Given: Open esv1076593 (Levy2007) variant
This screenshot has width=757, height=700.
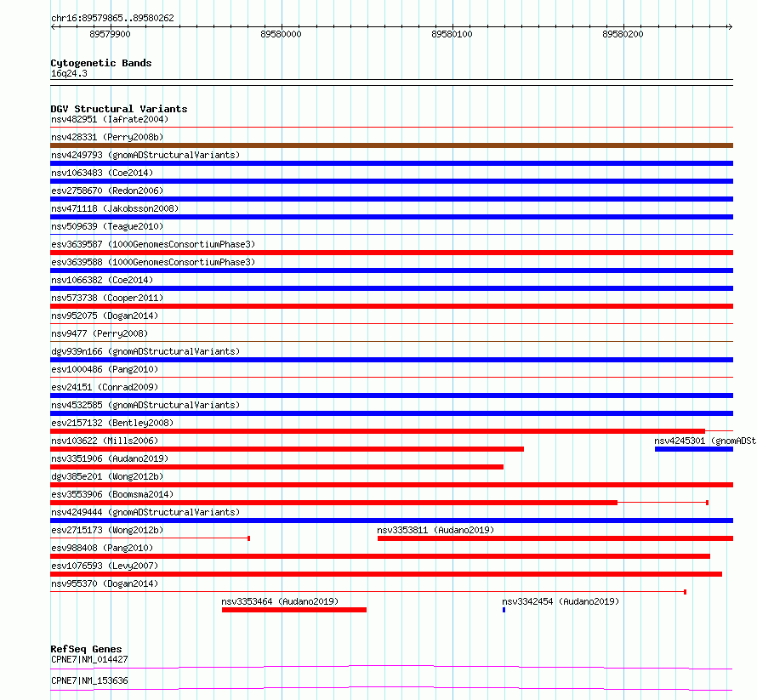Looking at the screenshot, I should coord(105,566).
